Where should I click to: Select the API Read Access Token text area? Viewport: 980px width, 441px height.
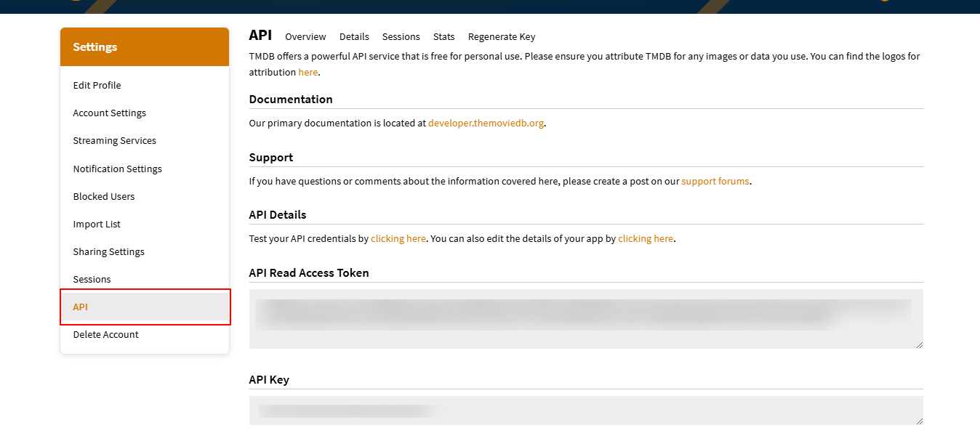point(585,318)
